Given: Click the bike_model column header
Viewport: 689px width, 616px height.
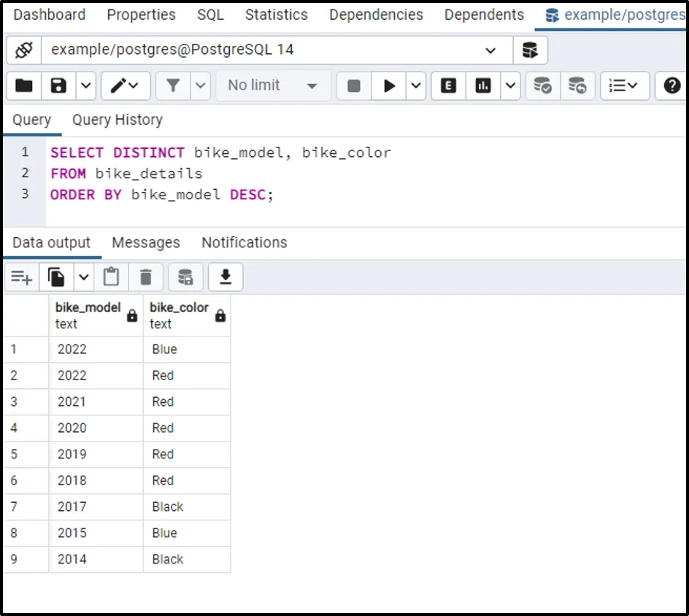Looking at the screenshot, I should pos(88,315).
